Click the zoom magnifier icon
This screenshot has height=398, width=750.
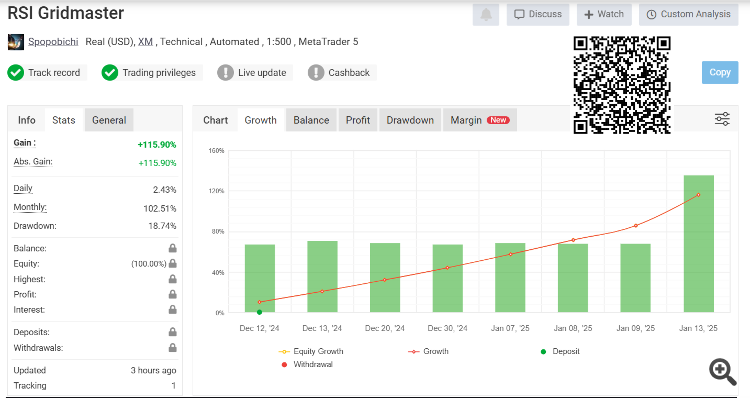click(x=722, y=372)
